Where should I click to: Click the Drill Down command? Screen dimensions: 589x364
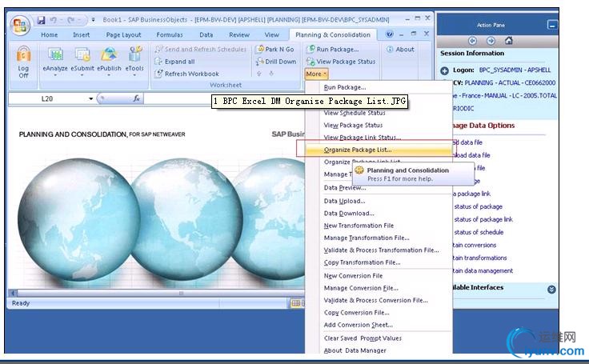[276, 62]
